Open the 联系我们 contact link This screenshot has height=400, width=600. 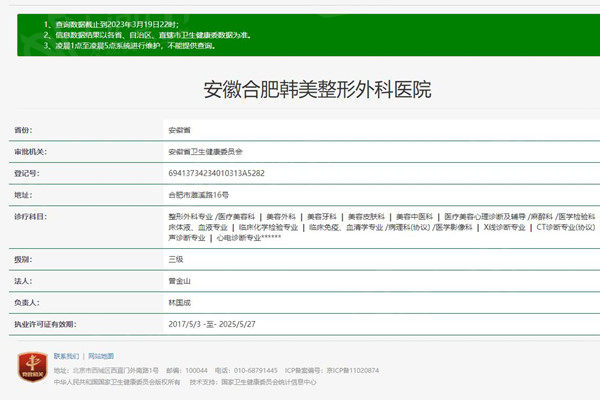point(66,356)
